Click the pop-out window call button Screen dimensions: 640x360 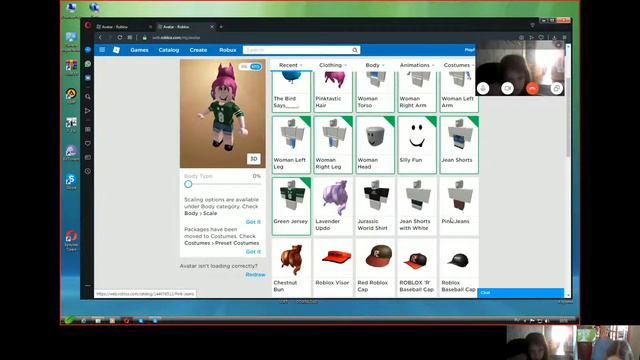556,88
